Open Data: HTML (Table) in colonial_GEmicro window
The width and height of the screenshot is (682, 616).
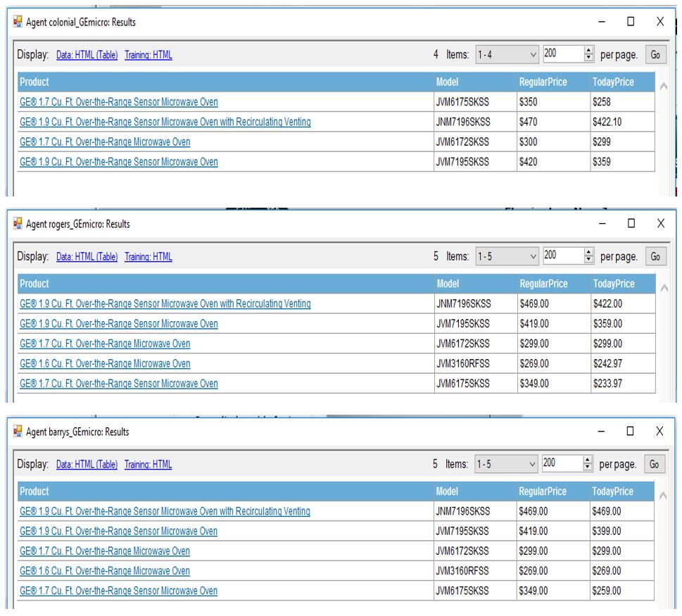click(87, 55)
